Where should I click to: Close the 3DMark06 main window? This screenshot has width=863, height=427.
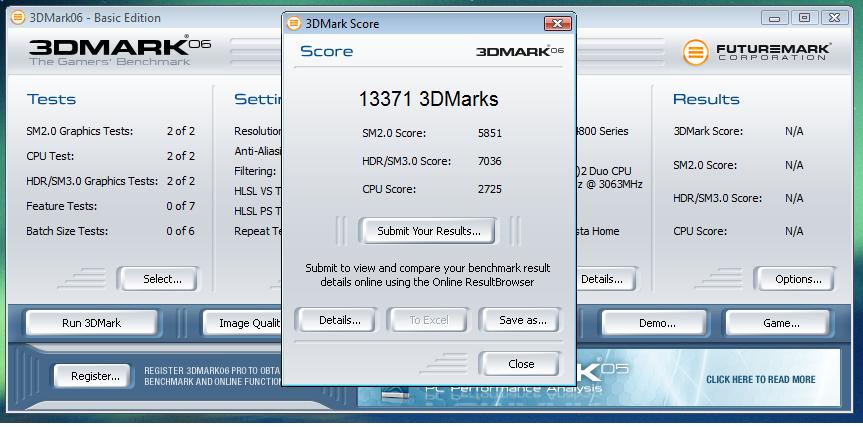coord(834,18)
